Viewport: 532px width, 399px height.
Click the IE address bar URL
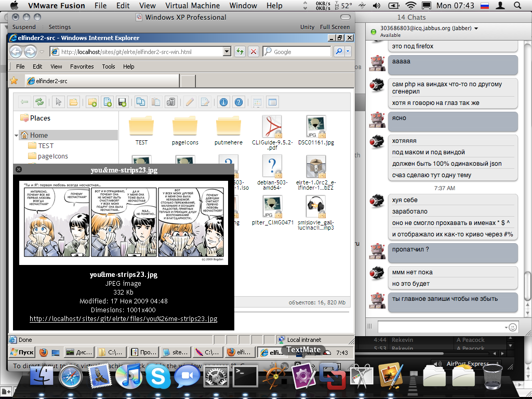click(x=126, y=52)
